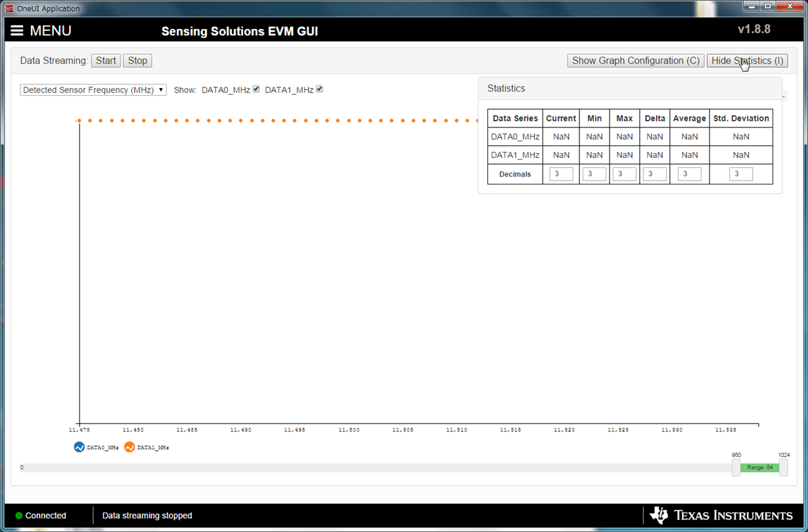Click the Statistics panel header
The height and width of the screenshot is (532, 808).
(630, 89)
